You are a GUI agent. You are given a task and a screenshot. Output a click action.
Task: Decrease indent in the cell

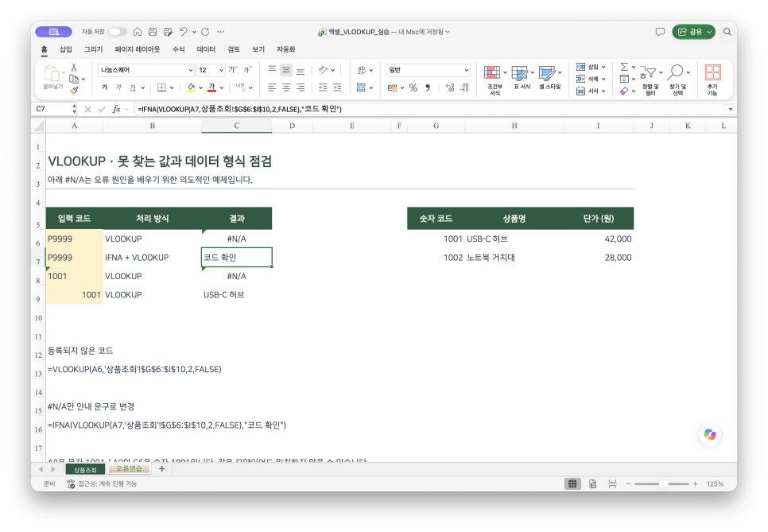pos(323,87)
